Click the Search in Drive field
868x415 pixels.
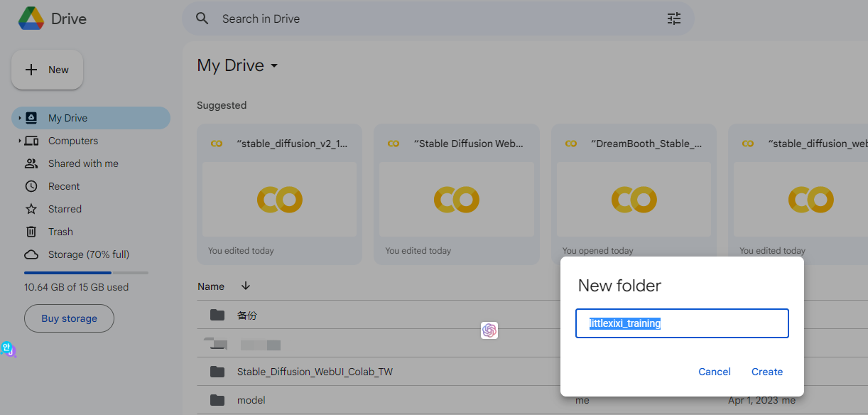tap(438, 18)
